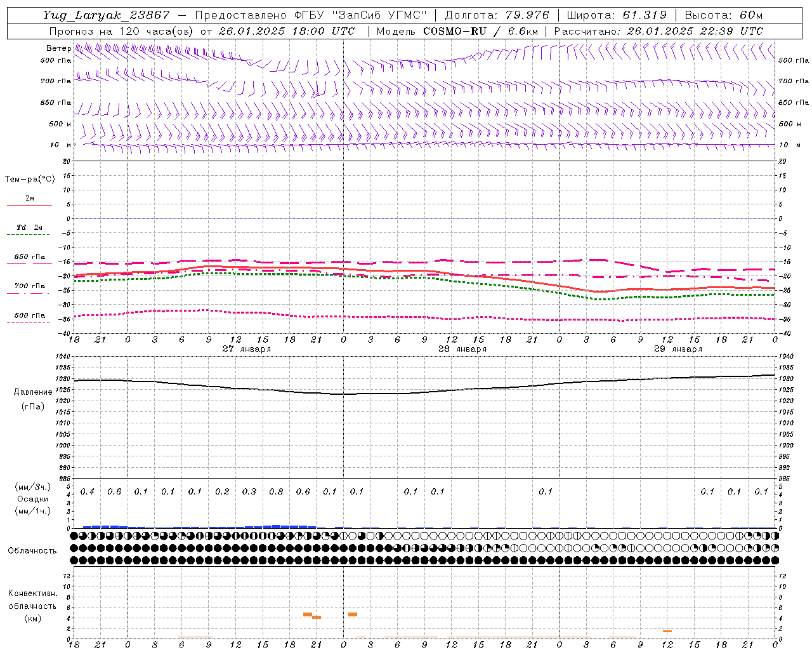Image resolution: width=812 pixels, height=650 pixels.
Task: Select the 700 гПа temperature legend entry
Action: click(29, 286)
